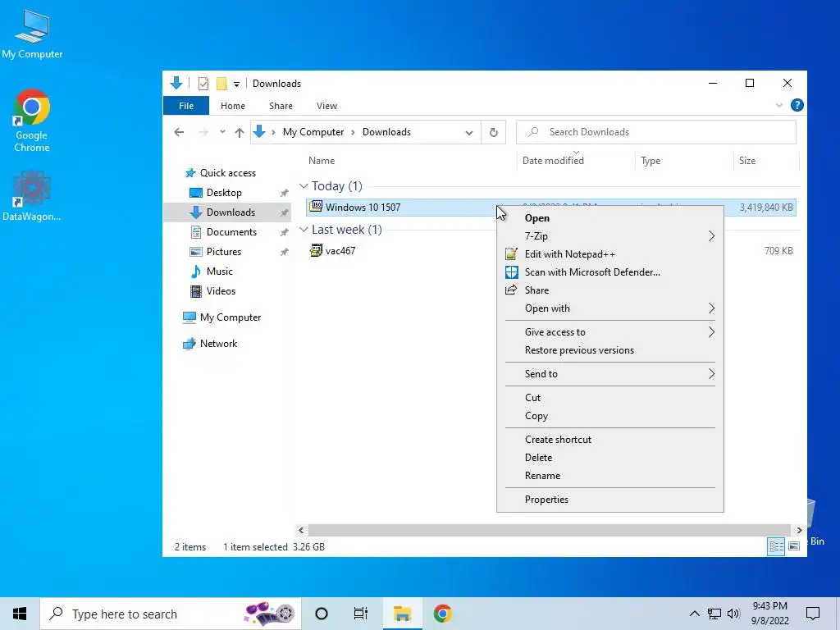Choose Share in the context menu
This screenshot has height=630, width=840.
[609, 290]
